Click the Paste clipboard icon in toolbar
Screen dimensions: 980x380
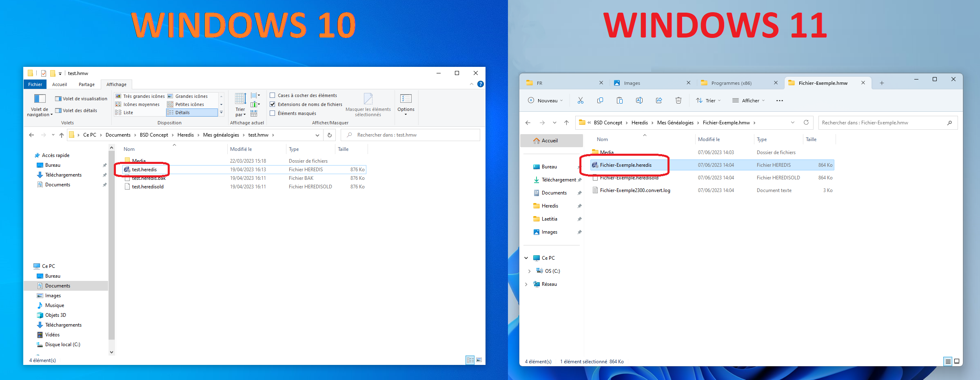point(619,100)
